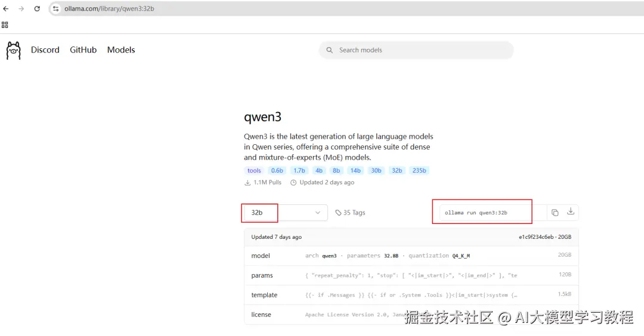This screenshot has height=336, width=644.
Task: Click the Ollama llama logo
Action: [14, 51]
